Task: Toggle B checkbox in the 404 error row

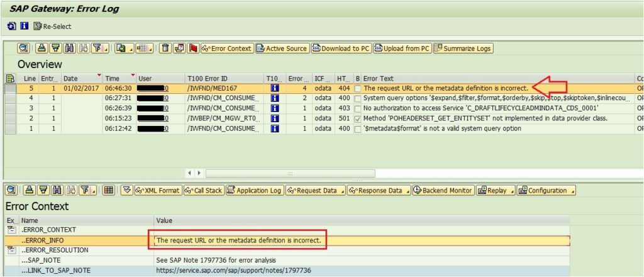Action: pyautogui.click(x=358, y=88)
